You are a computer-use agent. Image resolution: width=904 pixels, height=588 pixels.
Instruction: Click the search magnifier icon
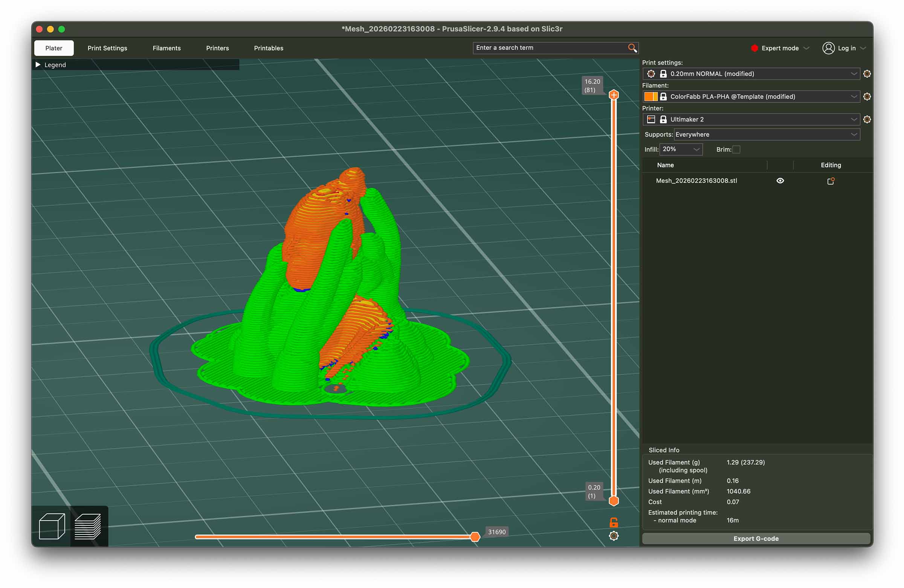point(632,48)
